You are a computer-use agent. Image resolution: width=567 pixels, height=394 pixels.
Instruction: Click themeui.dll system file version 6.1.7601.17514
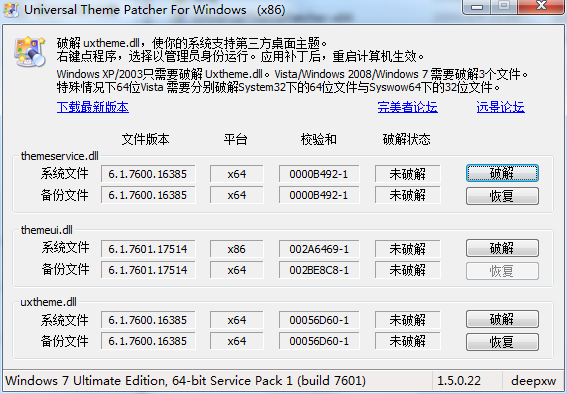coord(148,249)
